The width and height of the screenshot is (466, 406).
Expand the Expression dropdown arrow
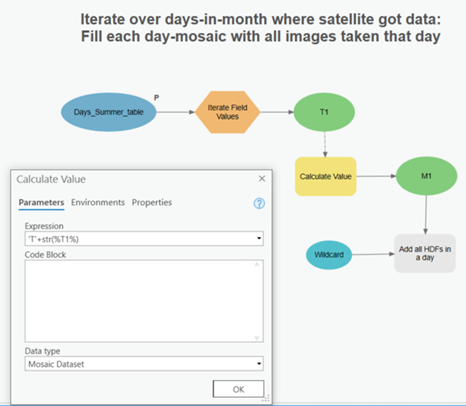259,238
